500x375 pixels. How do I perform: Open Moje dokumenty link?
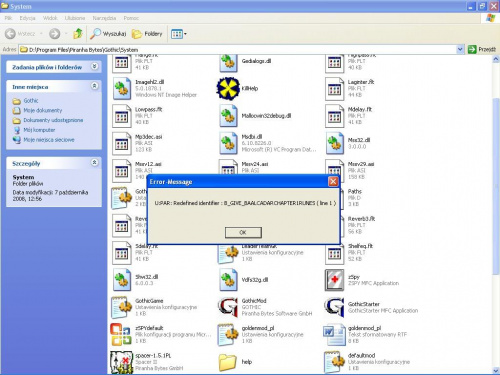coord(42,110)
